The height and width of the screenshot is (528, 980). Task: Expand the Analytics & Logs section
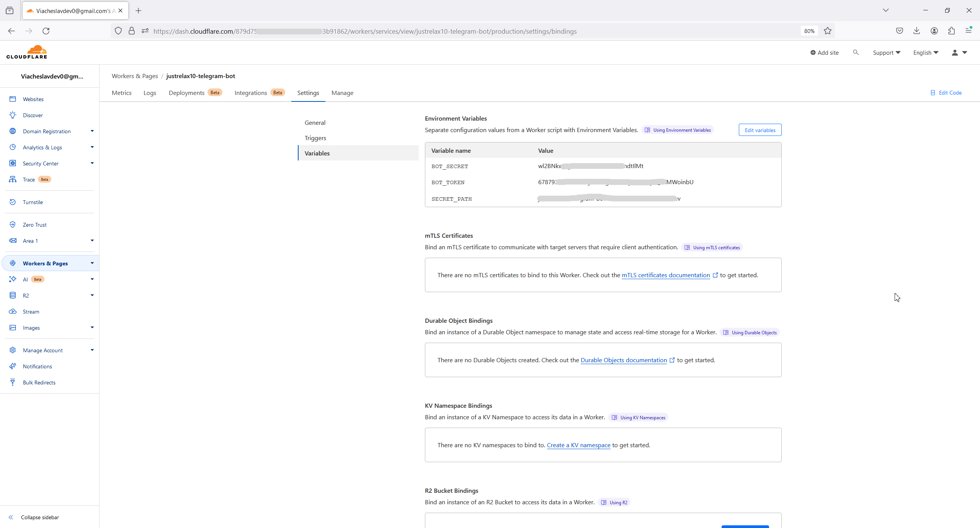pyautogui.click(x=92, y=147)
